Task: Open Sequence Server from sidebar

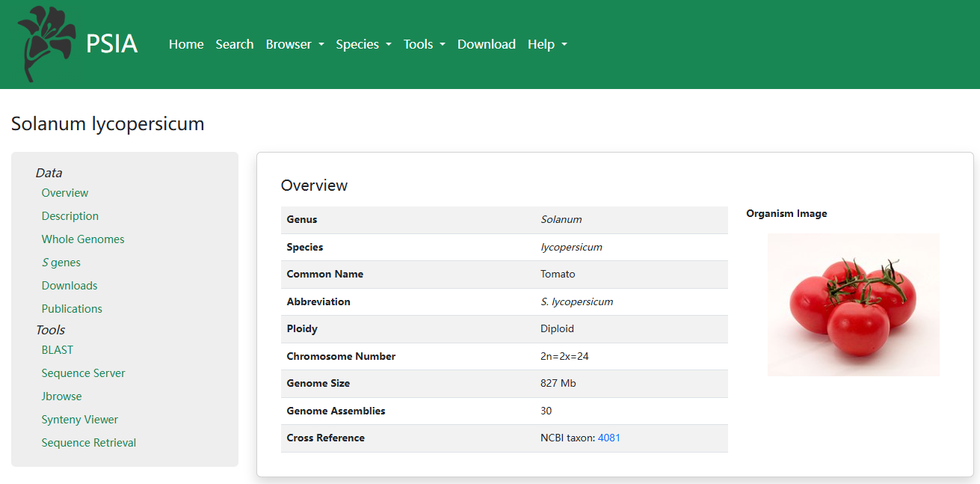Action: [x=83, y=373]
